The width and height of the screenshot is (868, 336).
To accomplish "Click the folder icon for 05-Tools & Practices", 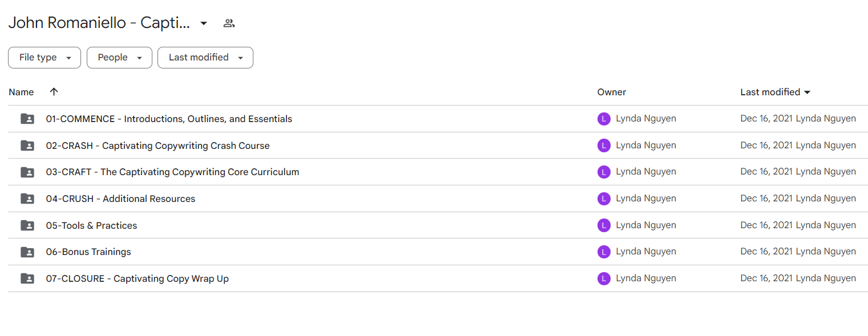I will coord(27,225).
